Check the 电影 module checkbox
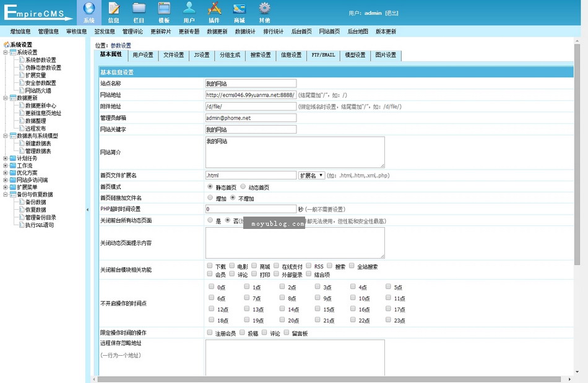588x383 pixels. (232, 265)
